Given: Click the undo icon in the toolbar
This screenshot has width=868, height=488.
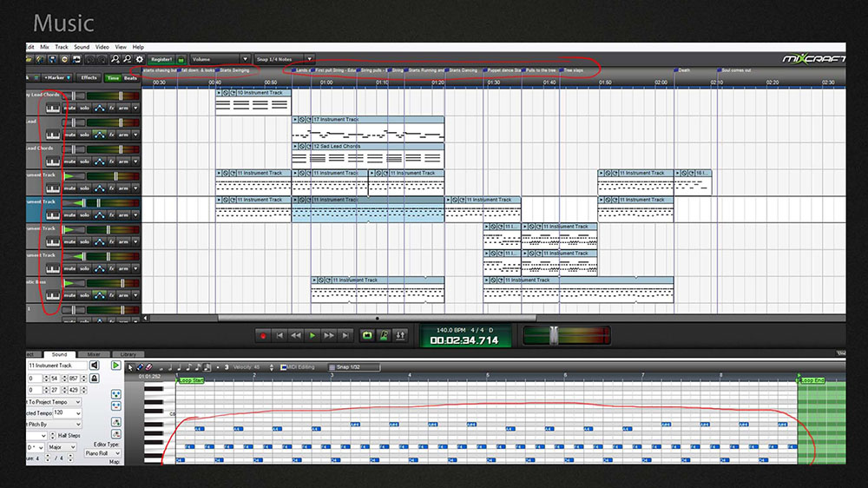Looking at the screenshot, I should (89, 59).
